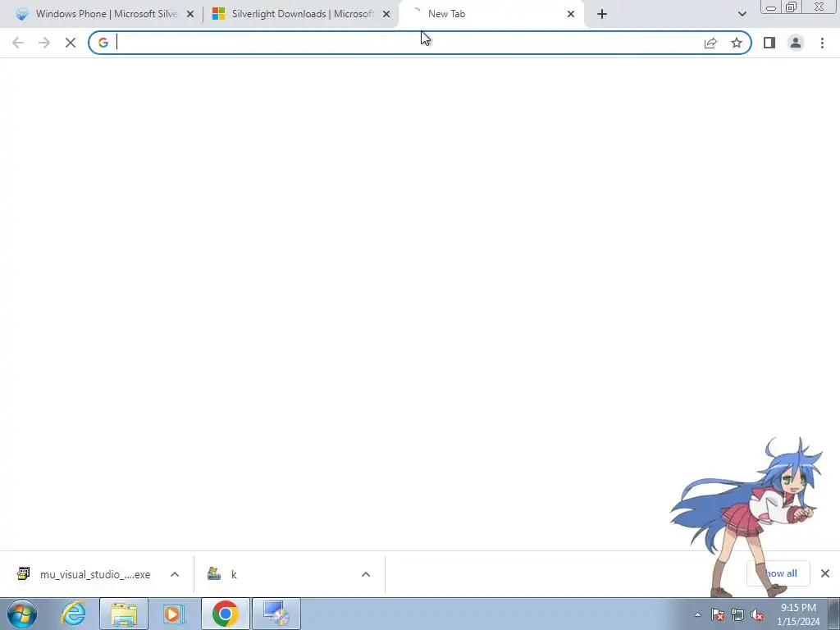Open the installer program taskbar icon

tap(276, 614)
